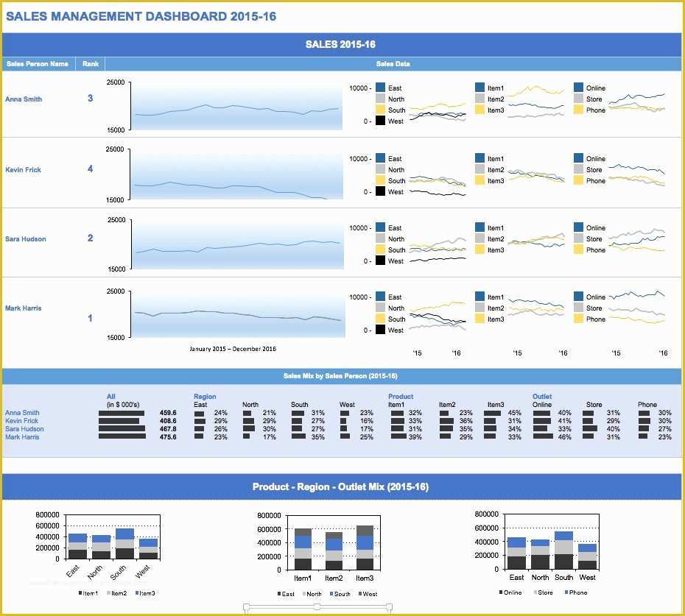Select Mark Harris's name in the sales chart rows
Image resolution: width=685 pixels, height=616 pixels.
coord(23,308)
